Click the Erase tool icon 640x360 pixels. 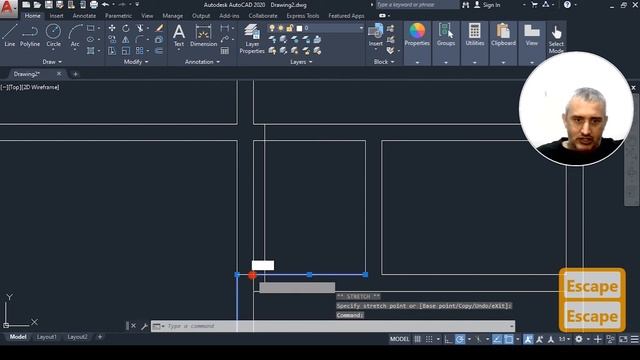pyautogui.click(x=160, y=28)
